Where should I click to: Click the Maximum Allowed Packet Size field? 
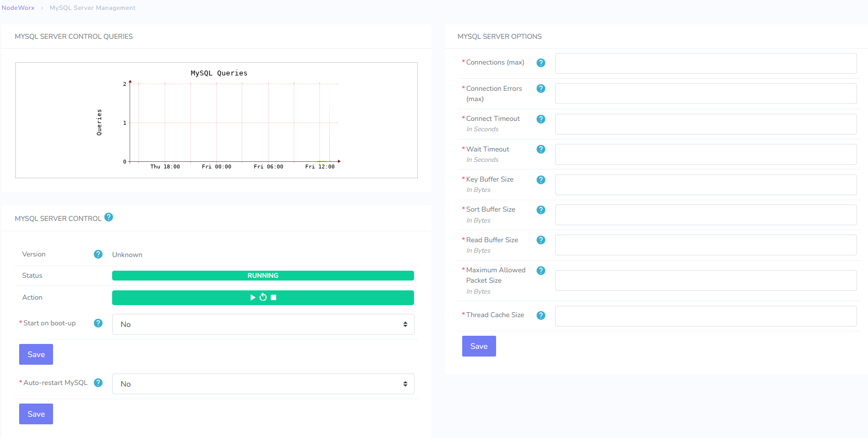706,281
